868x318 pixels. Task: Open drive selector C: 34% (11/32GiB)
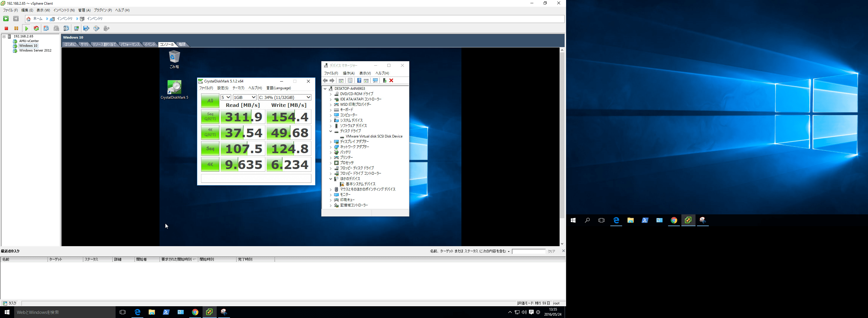coord(285,97)
